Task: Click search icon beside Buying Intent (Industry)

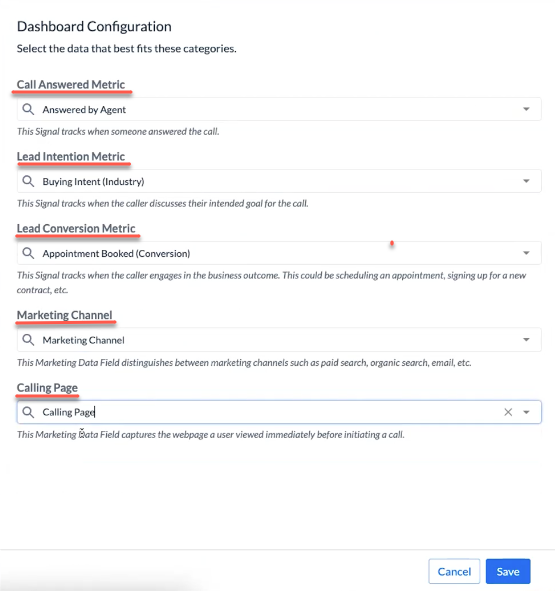Action: (x=28, y=181)
